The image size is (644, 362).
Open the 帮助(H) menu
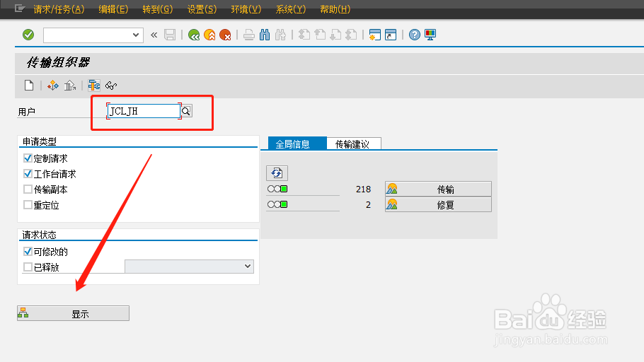(335, 9)
